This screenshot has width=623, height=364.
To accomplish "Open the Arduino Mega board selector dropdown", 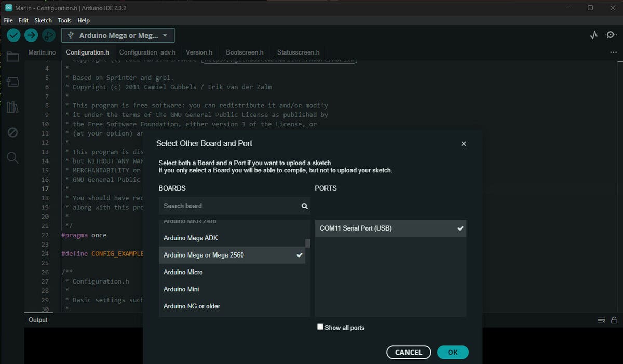I will tap(118, 35).
